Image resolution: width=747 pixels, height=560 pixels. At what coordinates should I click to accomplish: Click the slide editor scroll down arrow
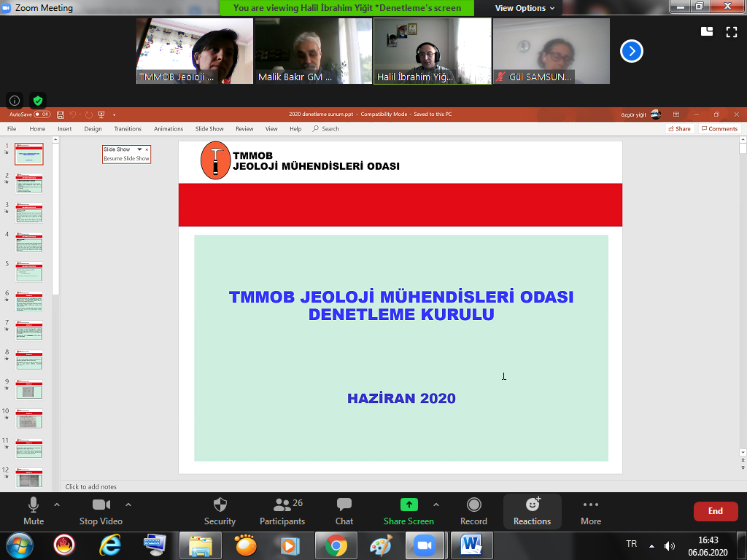pos(742,452)
